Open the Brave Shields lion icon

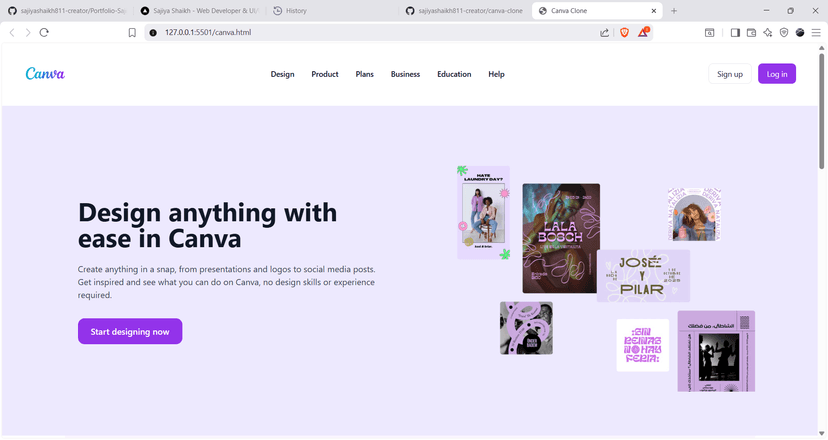(624, 33)
